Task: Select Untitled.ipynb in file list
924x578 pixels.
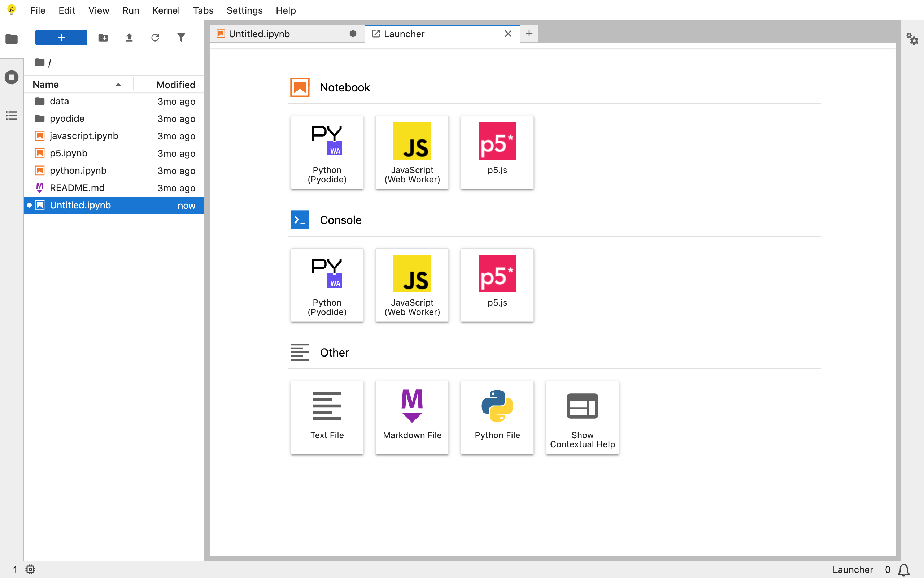Action: pyautogui.click(x=114, y=205)
